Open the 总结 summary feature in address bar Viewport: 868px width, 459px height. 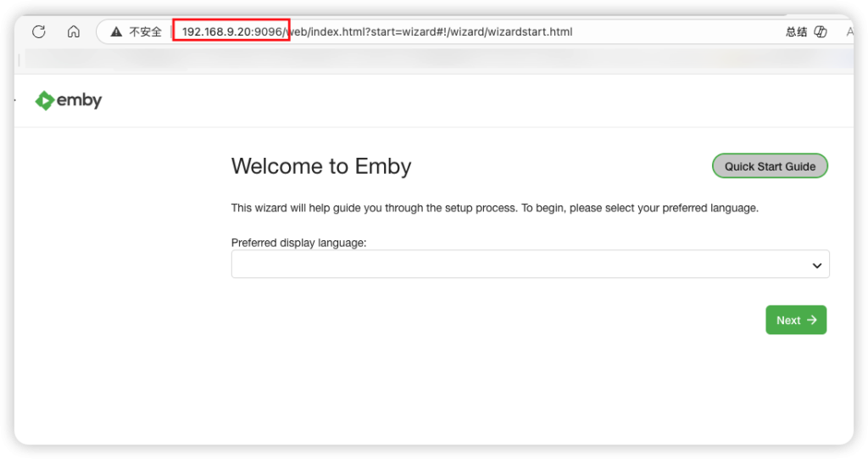click(796, 31)
